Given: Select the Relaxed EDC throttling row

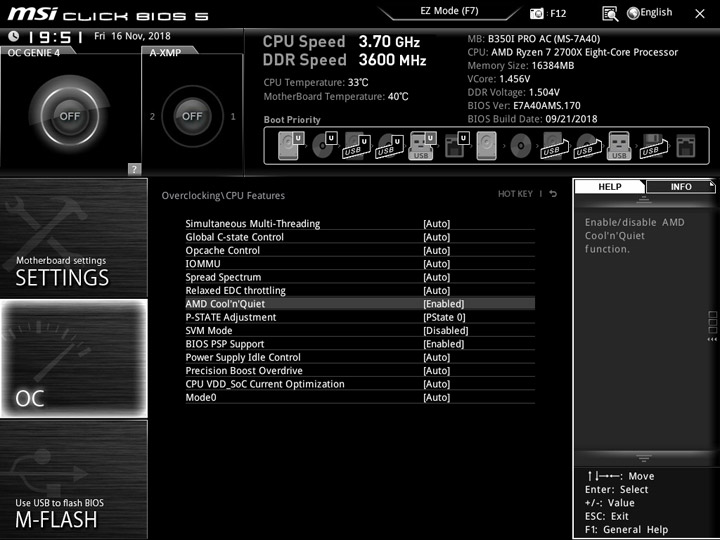Looking at the screenshot, I should (x=360, y=290).
